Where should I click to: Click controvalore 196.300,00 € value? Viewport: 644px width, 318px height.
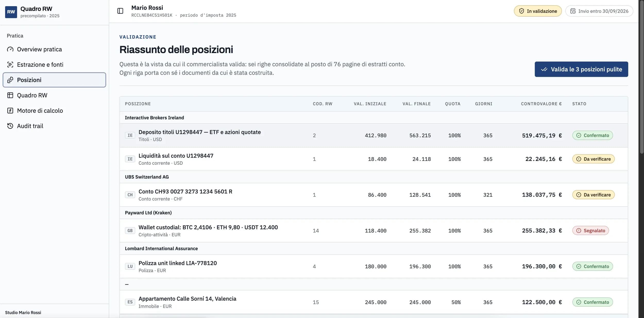tap(542, 267)
